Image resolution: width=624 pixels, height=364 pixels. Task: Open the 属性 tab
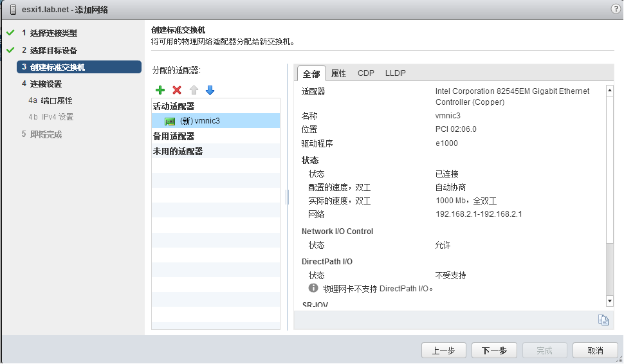338,73
